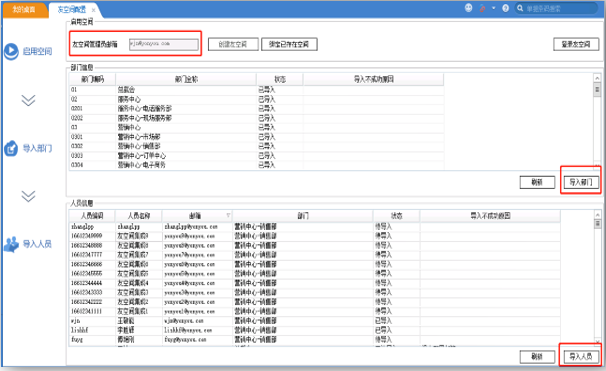
Task: Open the smiley face icon in title bar
Action: (x=468, y=8)
